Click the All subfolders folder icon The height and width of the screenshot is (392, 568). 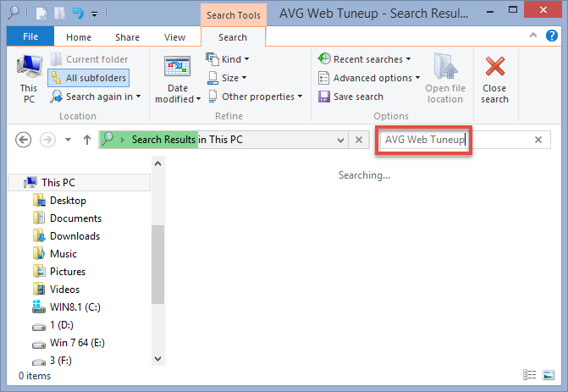pos(56,78)
